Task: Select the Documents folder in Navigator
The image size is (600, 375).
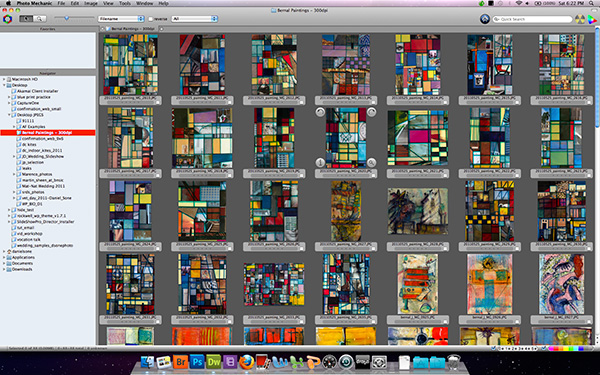Action: [x=22, y=263]
